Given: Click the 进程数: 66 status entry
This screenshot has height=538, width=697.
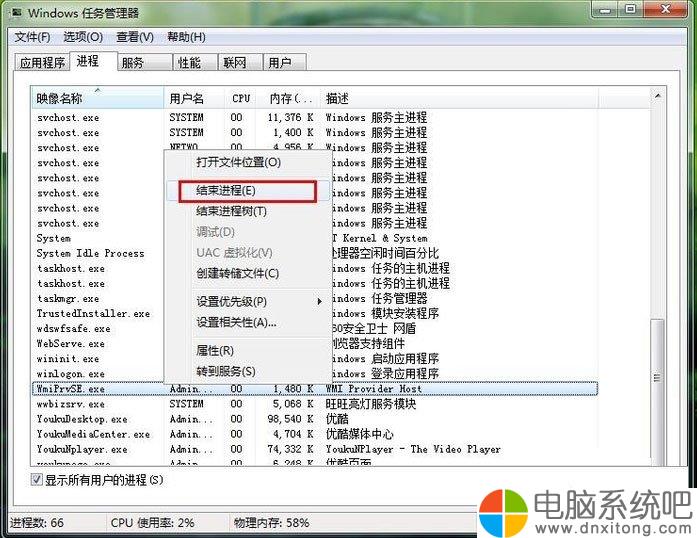Looking at the screenshot, I should click(x=37, y=522).
